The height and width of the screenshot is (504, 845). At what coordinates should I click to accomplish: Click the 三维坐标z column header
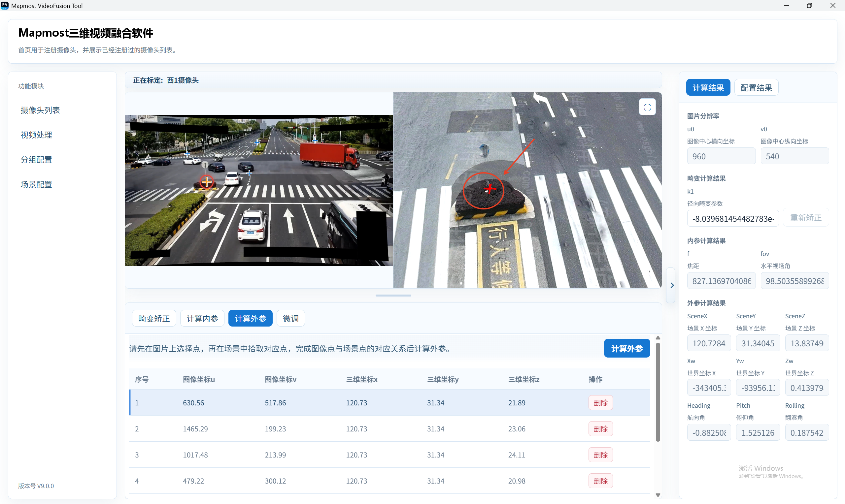coord(524,379)
